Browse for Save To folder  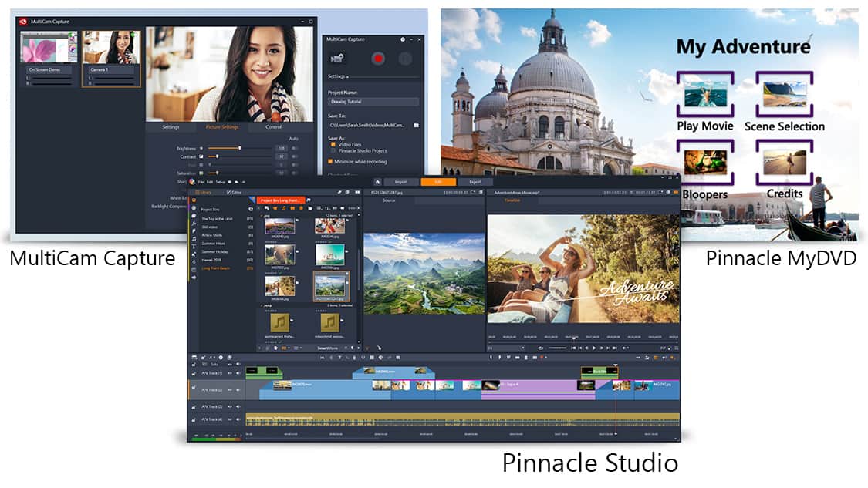(x=417, y=126)
